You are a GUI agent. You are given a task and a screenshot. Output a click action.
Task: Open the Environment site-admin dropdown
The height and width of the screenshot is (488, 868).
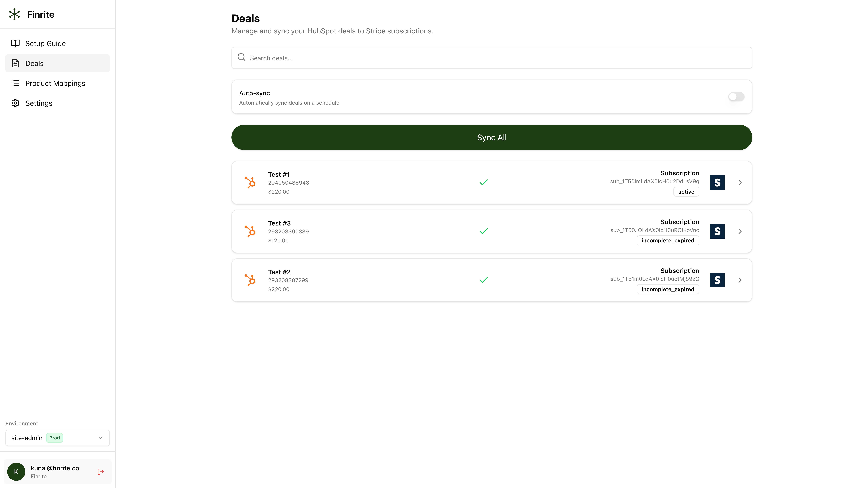(x=57, y=438)
